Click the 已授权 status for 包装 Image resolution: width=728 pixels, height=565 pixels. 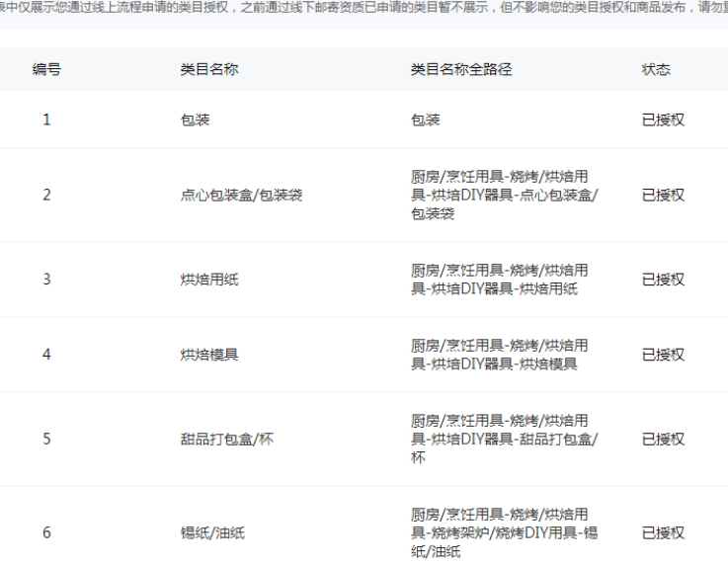click(663, 120)
